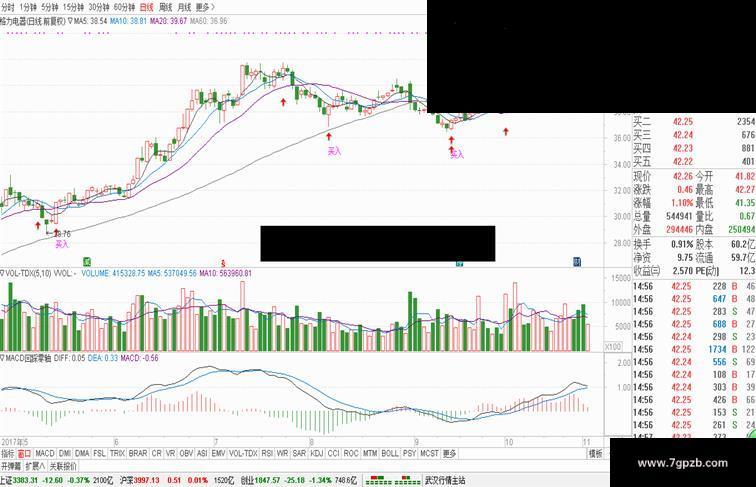Viewport: 756px width, 487px height.
Task: Choose WR indicator
Action: coord(283,454)
